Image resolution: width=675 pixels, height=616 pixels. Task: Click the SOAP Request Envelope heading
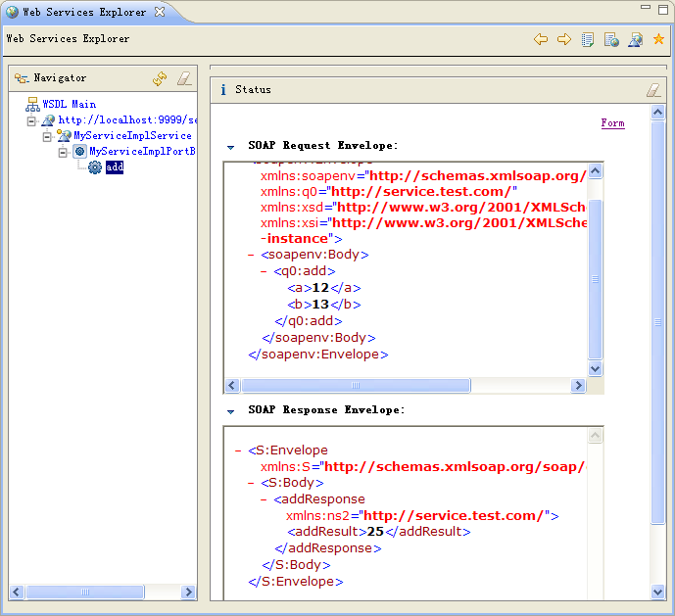323,146
